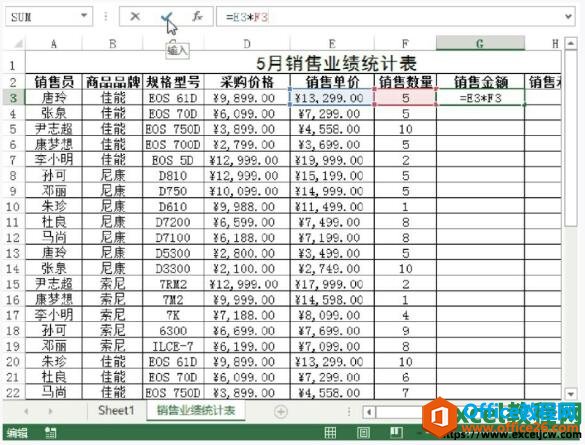Click cell C8 with D810
Screen dimensions: 585x445
point(173,176)
